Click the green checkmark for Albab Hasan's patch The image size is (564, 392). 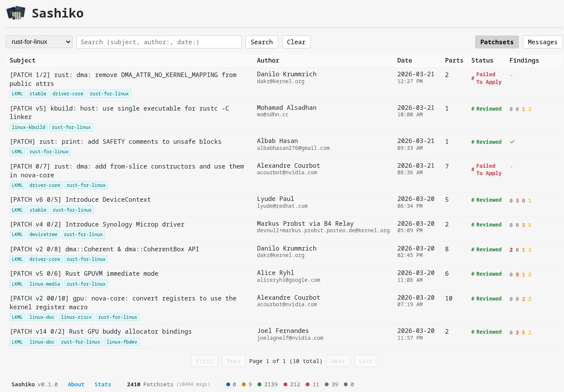pos(512,142)
